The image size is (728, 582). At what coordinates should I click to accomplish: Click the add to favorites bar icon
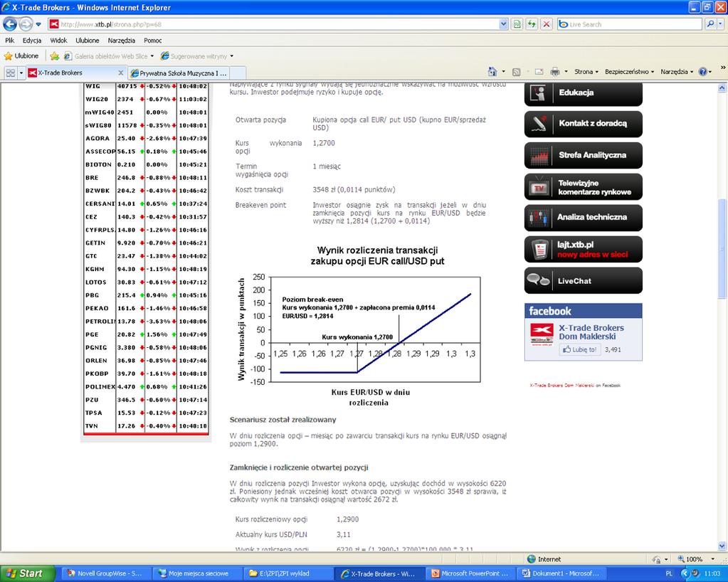(x=54, y=56)
